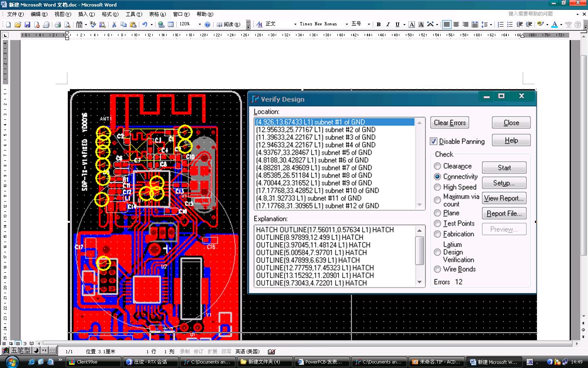The height and width of the screenshot is (368, 588).
Task: Insert a table using the toolbar icon
Action: tap(171, 25)
